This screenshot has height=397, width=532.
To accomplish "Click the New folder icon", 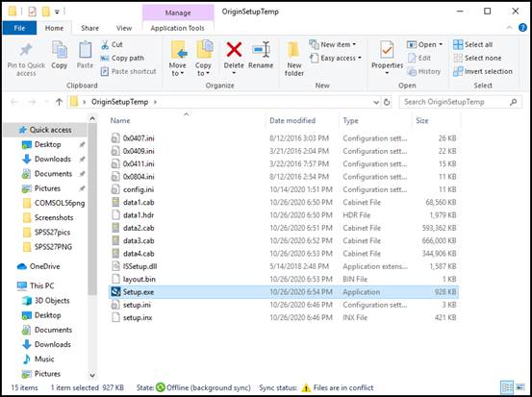I will [x=293, y=50].
